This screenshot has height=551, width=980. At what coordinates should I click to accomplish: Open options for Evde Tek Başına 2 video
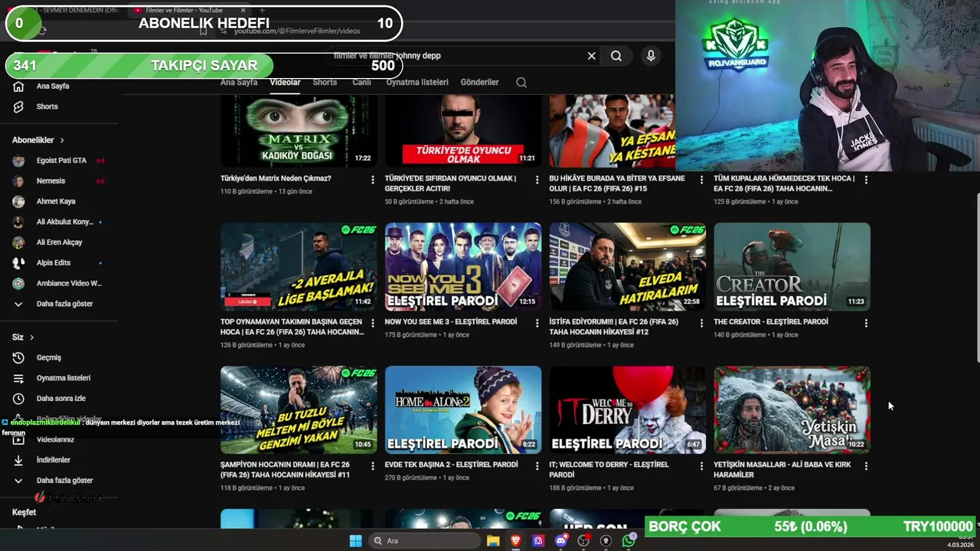pos(537,466)
